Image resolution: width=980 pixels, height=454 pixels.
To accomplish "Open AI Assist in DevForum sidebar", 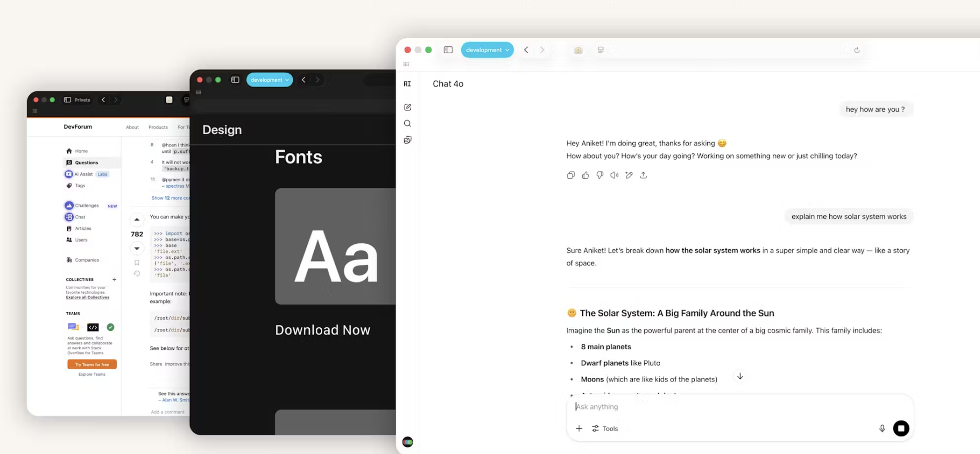I will pos(87,174).
